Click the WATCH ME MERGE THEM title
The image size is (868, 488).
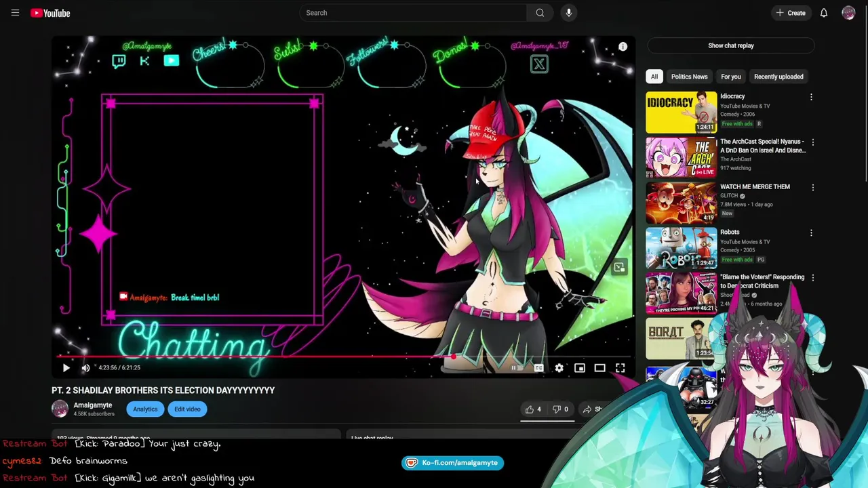coord(755,186)
